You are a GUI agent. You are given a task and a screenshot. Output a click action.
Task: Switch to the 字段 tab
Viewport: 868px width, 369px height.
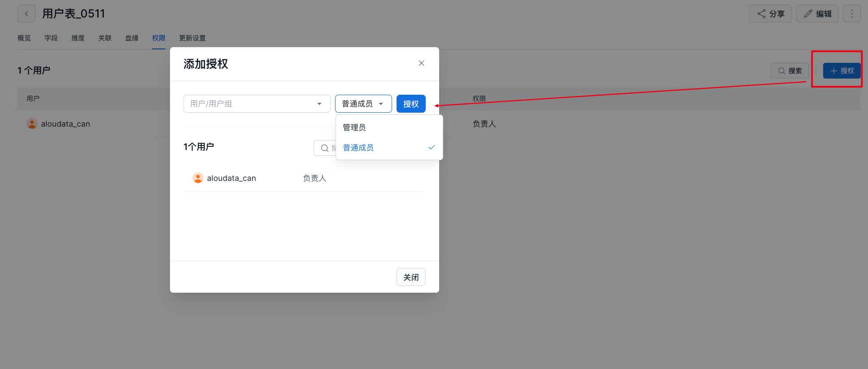[x=51, y=38]
